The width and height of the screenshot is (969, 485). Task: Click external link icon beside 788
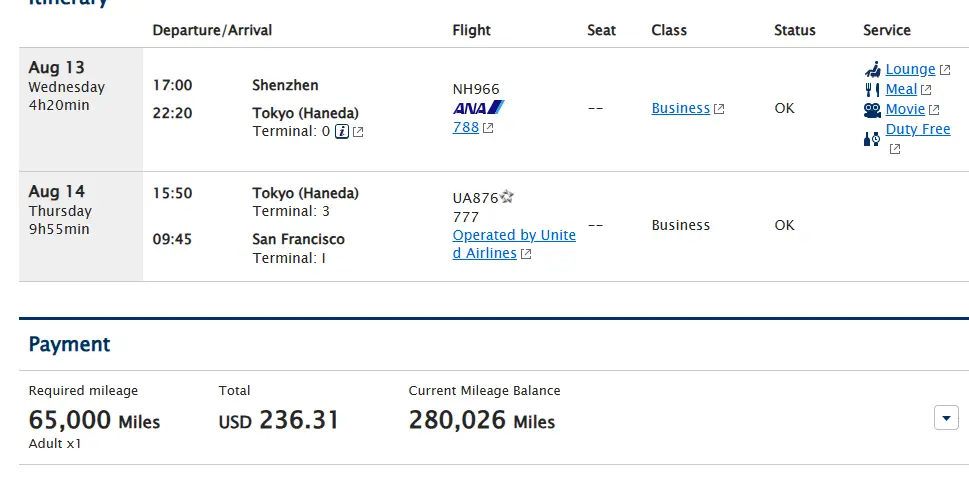[x=488, y=128]
